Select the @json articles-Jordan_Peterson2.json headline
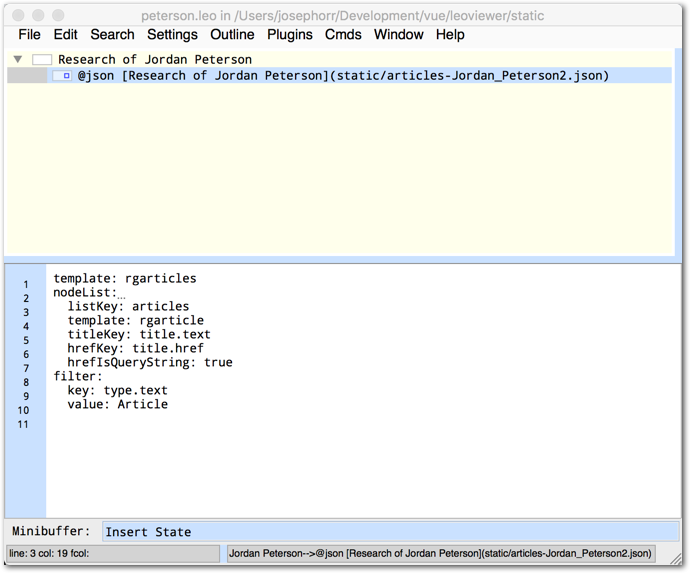 (343, 76)
